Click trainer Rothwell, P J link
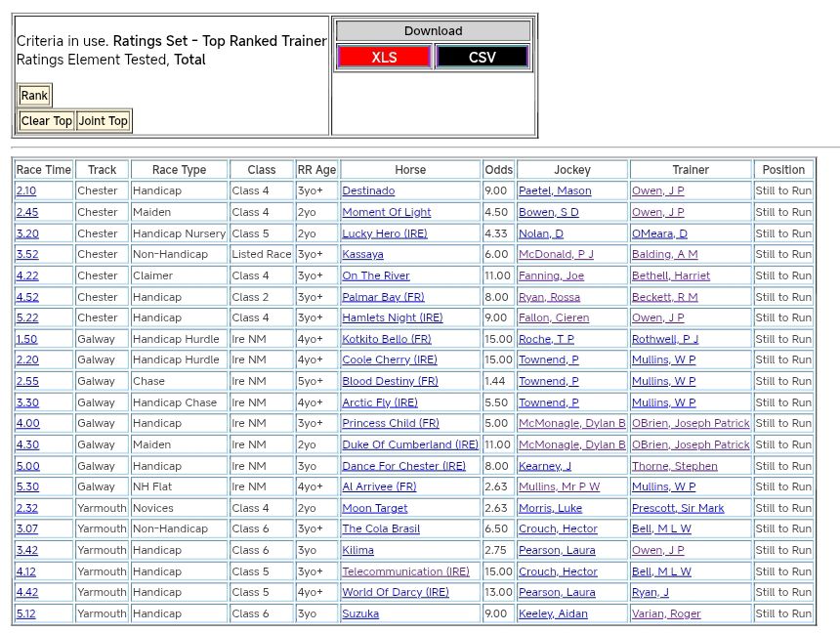Image resolution: width=840 pixels, height=633 pixels. (x=664, y=339)
